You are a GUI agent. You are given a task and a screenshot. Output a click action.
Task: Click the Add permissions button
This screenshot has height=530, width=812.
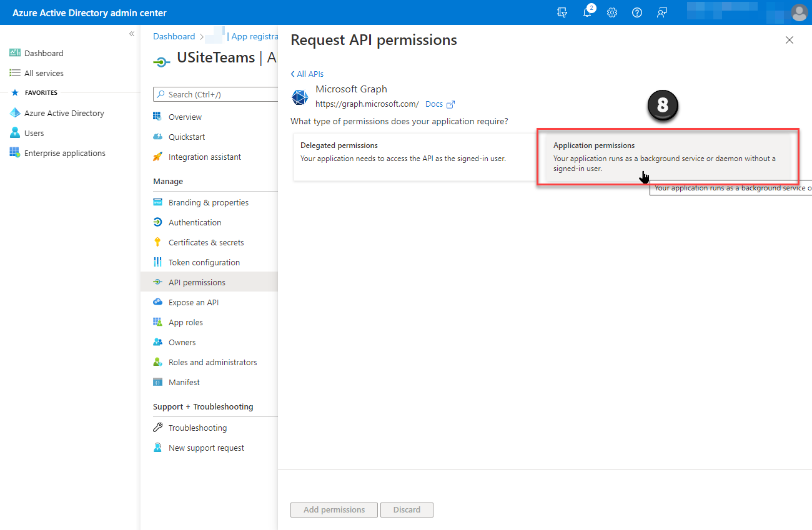tap(334, 510)
